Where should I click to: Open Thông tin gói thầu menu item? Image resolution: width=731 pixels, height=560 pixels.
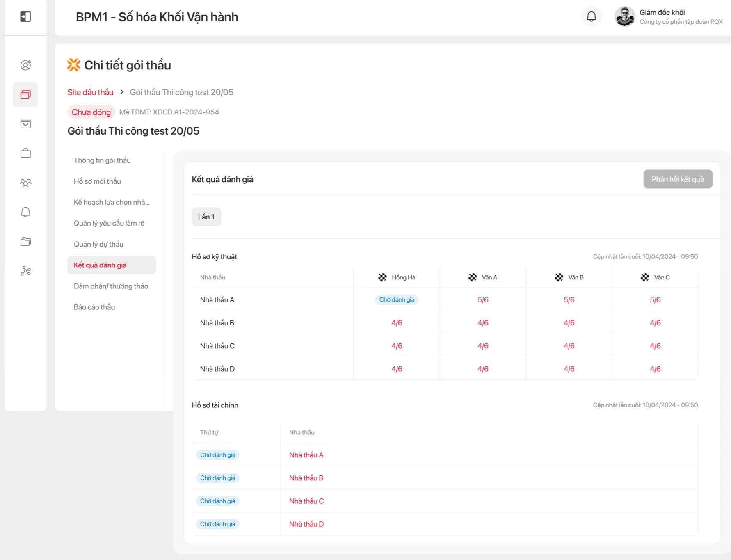click(x=102, y=160)
